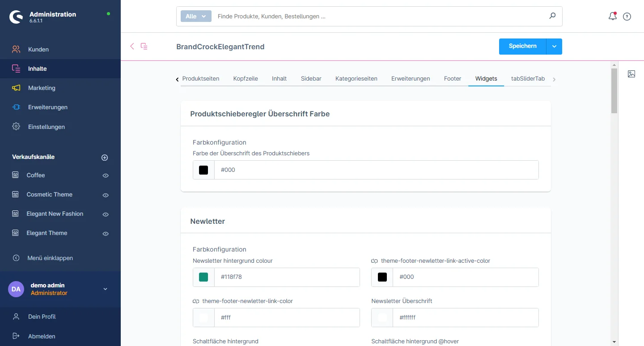Screen dimensions: 644x346
Task: Switch to the Footer tab
Action: click(x=452, y=78)
